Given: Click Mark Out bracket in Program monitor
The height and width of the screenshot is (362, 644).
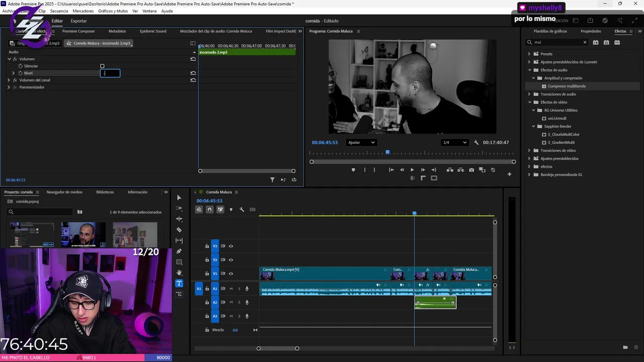Looking at the screenshot, I should pyautogui.click(x=374, y=170).
